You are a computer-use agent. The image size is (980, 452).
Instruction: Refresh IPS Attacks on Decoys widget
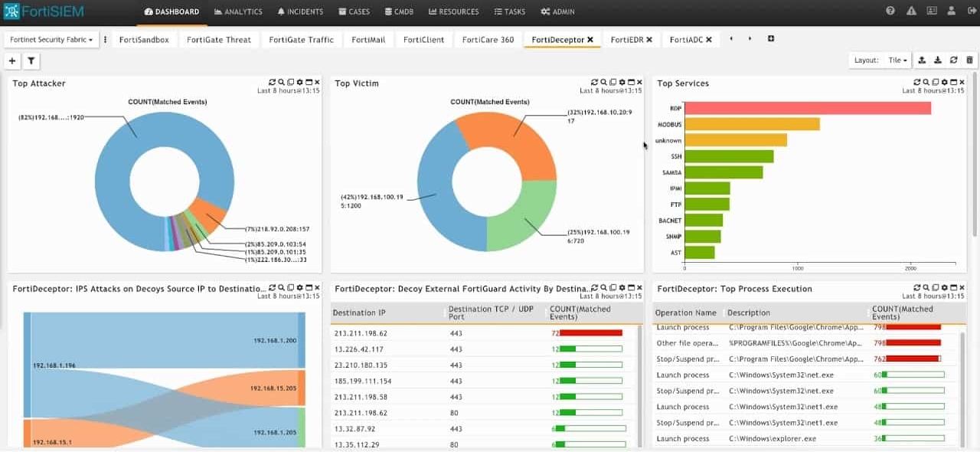273,287
